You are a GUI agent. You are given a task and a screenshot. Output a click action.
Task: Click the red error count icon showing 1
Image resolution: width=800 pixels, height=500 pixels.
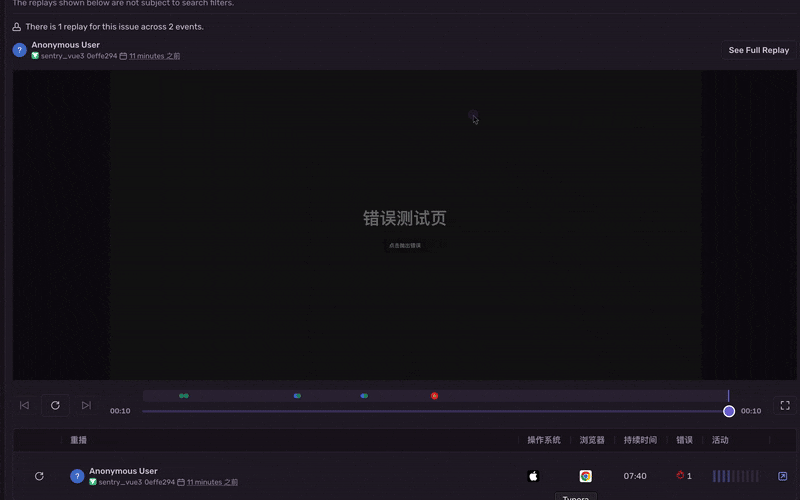point(680,476)
